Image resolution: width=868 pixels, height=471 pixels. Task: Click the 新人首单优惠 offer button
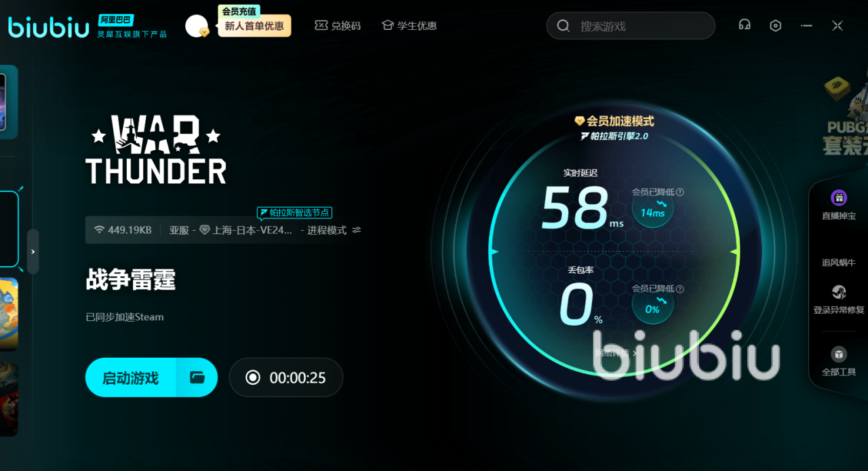point(254,26)
